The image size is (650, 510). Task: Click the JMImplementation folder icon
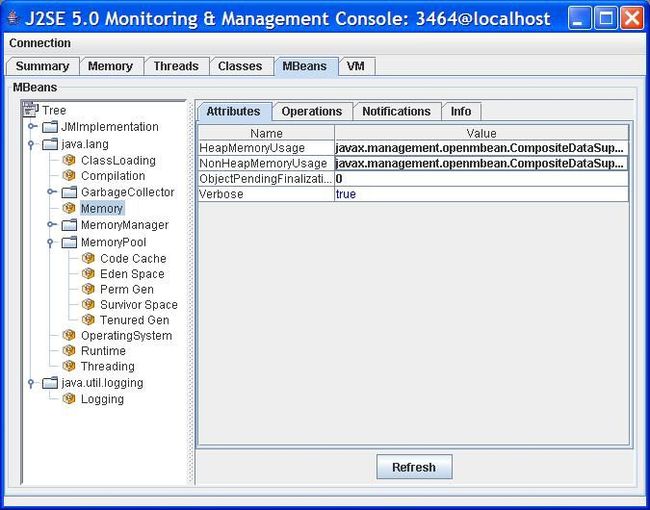(50, 126)
